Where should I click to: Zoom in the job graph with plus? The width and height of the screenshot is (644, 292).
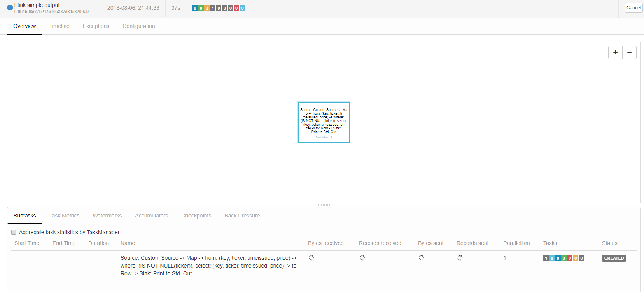pos(615,52)
